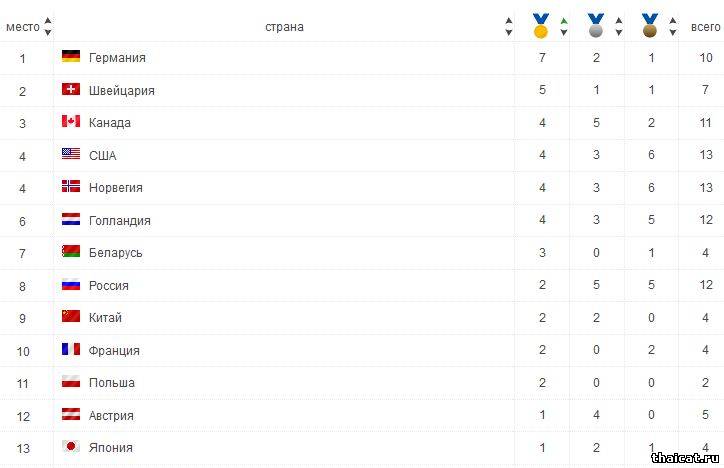This screenshot has width=724, height=468.
Task: Toggle sort arrows next to gold medal
Action: point(564,26)
